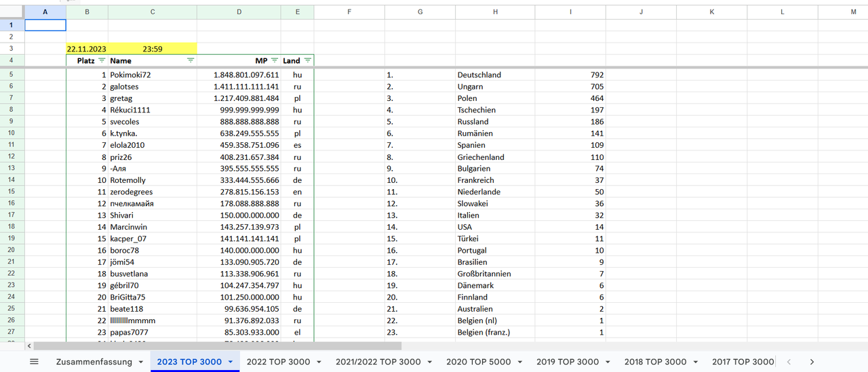Select row 10 header
This screenshot has width=868, height=372.
tap(12, 133)
